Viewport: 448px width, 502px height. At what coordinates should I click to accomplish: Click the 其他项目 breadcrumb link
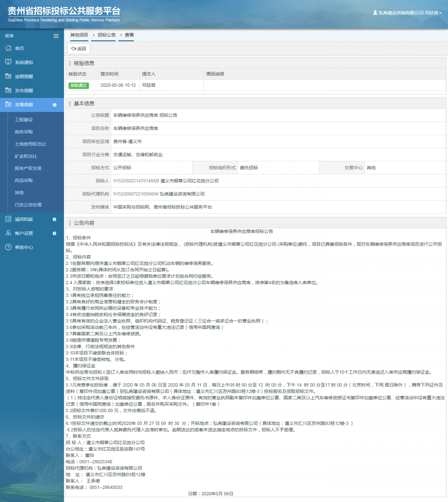pyautogui.click(x=79, y=35)
